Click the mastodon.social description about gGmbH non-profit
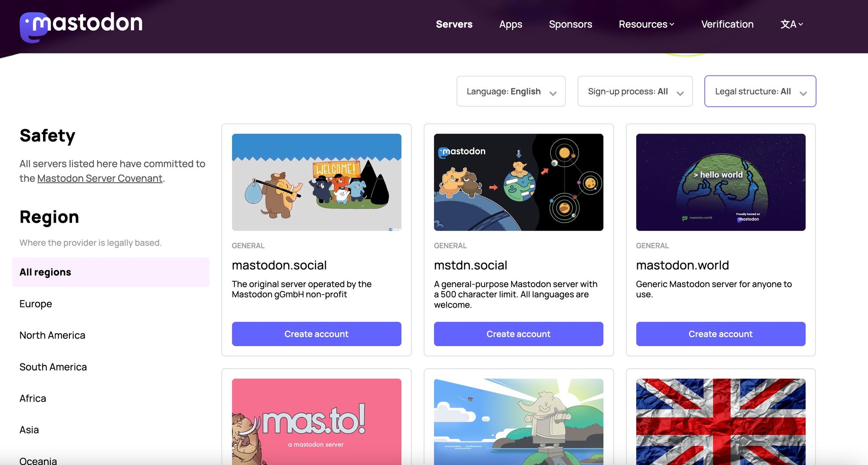This screenshot has height=465, width=868. click(x=302, y=289)
